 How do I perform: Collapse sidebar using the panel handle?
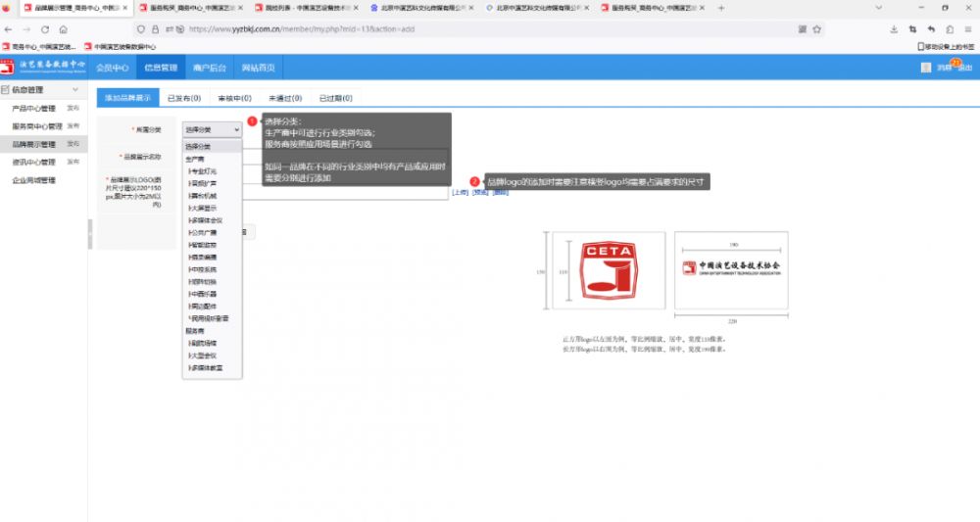click(x=90, y=234)
